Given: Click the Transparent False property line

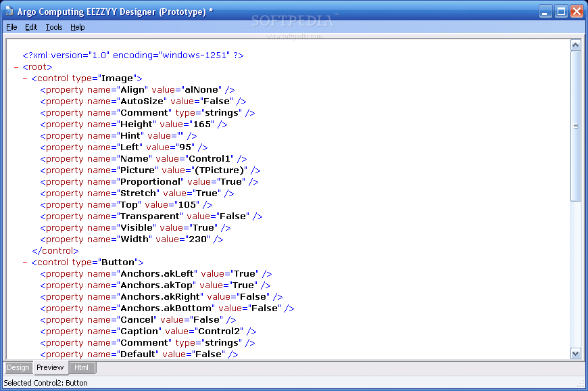Looking at the screenshot, I should click(151, 216).
